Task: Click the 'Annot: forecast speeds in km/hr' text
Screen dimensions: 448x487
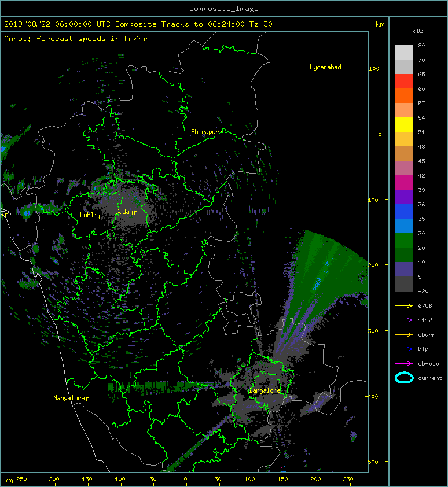Action: point(76,39)
